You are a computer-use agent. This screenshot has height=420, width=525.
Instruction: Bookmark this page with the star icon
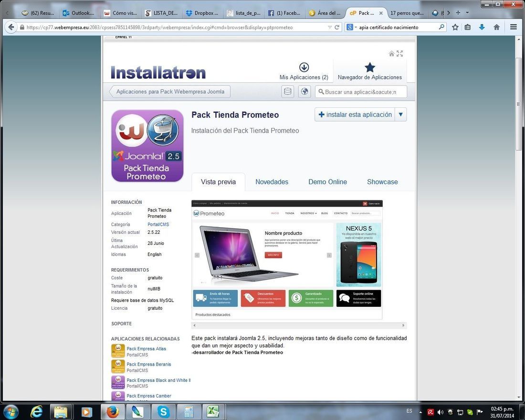point(455,28)
